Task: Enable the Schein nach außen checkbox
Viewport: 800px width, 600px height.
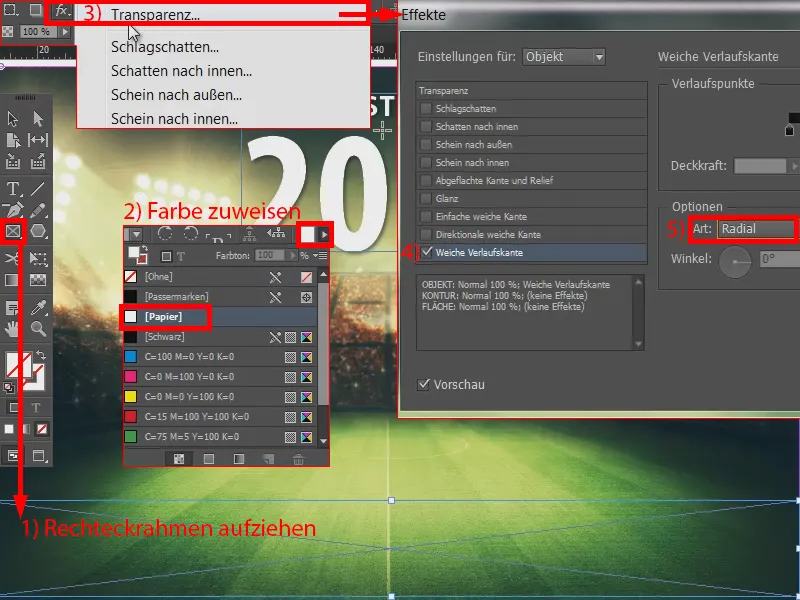Action: pyautogui.click(x=426, y=144)
